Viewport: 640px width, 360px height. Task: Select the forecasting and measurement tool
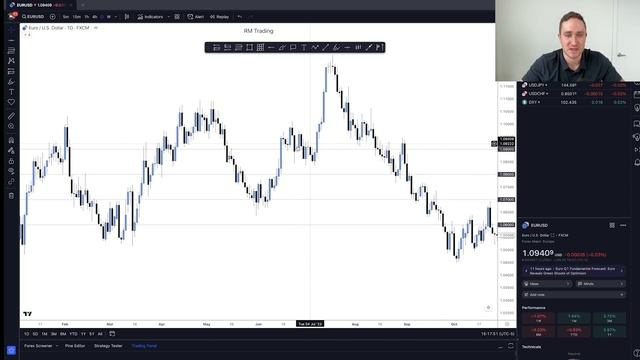point(11,71)
